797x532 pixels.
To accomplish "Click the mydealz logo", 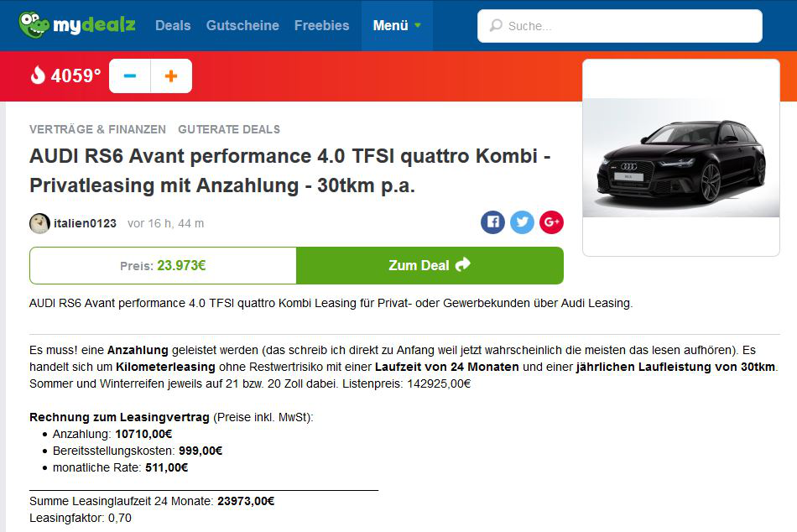I will [x=77, y=25].
